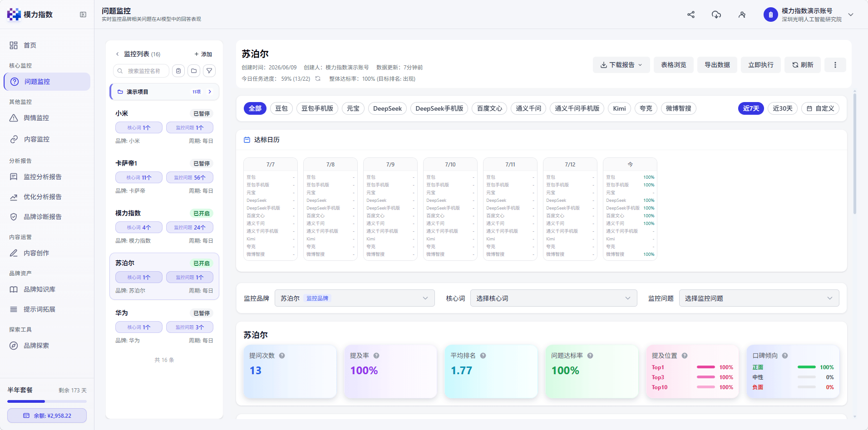868x430 pixels.
Task: Click the filter funnel icon in monitor list
Action: tap(209, 71)
